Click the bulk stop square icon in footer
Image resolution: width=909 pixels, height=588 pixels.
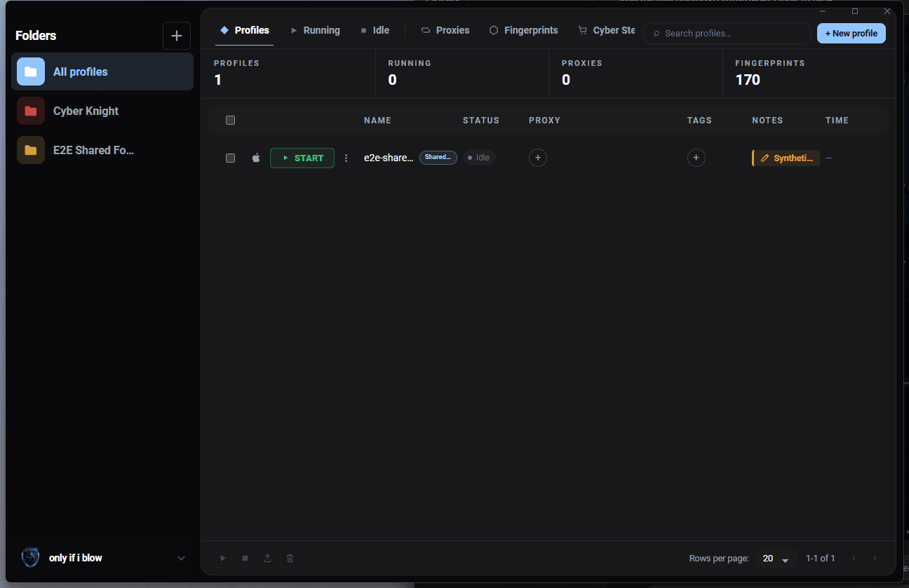point(245,559)
